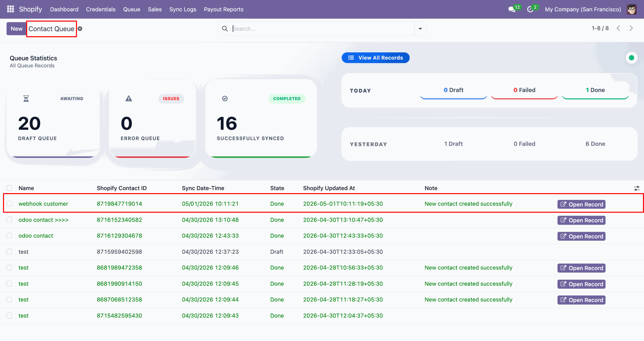The height and width of the screenshot is (341, 644).
Task: Open the messages icon showing 12
Action: [x=512, y=9]
